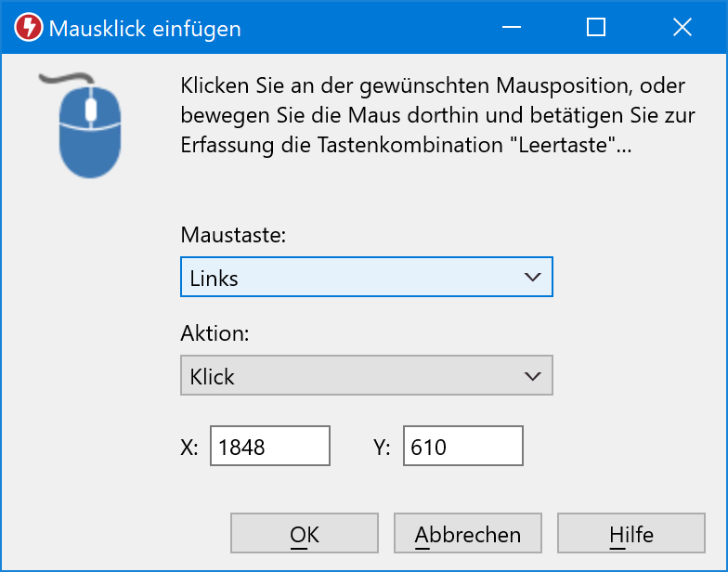Click the X: label beside coordinate field
728x572 pixels.
click(189, 448)
